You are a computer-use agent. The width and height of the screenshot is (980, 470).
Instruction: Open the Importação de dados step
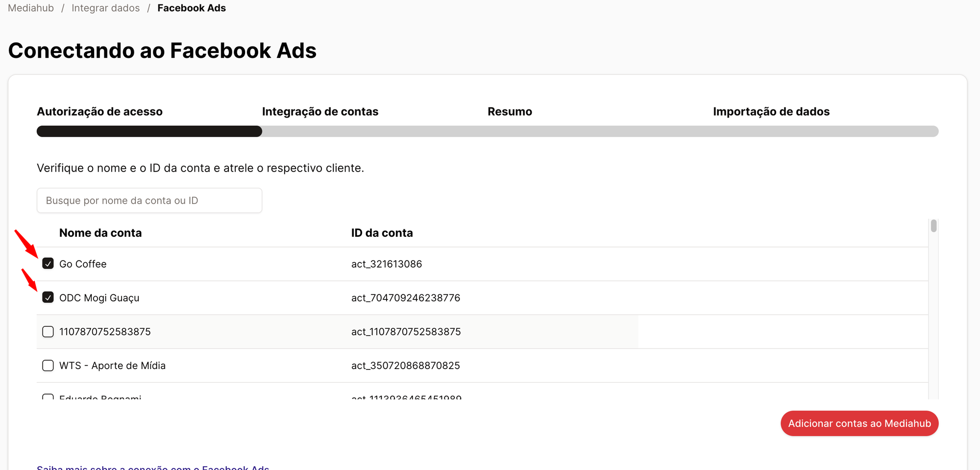pos(771,112)
